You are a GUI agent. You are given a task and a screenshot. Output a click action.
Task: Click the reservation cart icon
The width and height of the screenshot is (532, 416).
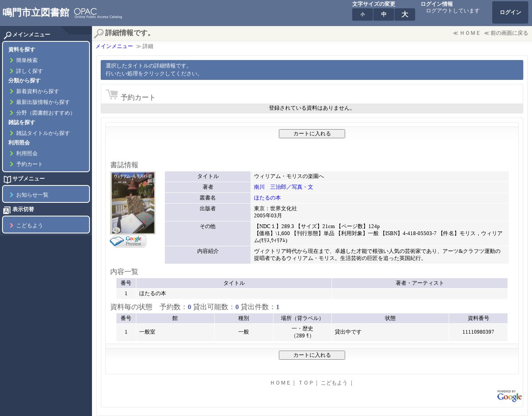(x=112, y=95)
